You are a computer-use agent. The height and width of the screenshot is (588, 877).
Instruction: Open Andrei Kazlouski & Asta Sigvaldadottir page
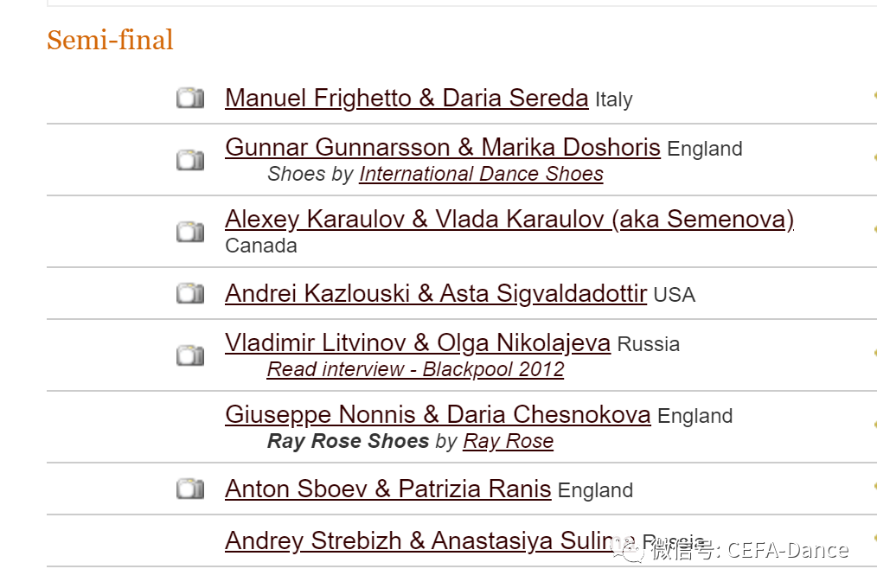(435, 294)
